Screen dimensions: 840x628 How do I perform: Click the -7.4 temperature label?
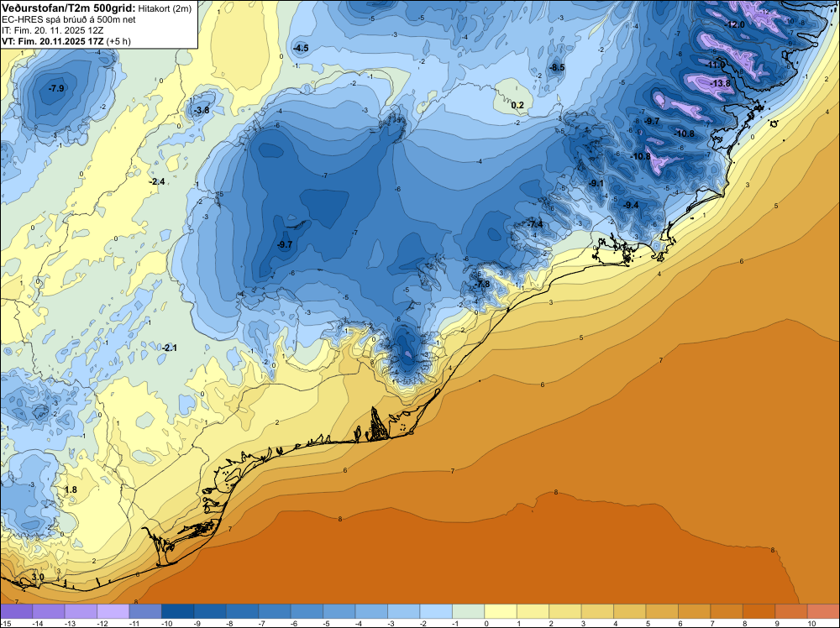click(535, 224)
